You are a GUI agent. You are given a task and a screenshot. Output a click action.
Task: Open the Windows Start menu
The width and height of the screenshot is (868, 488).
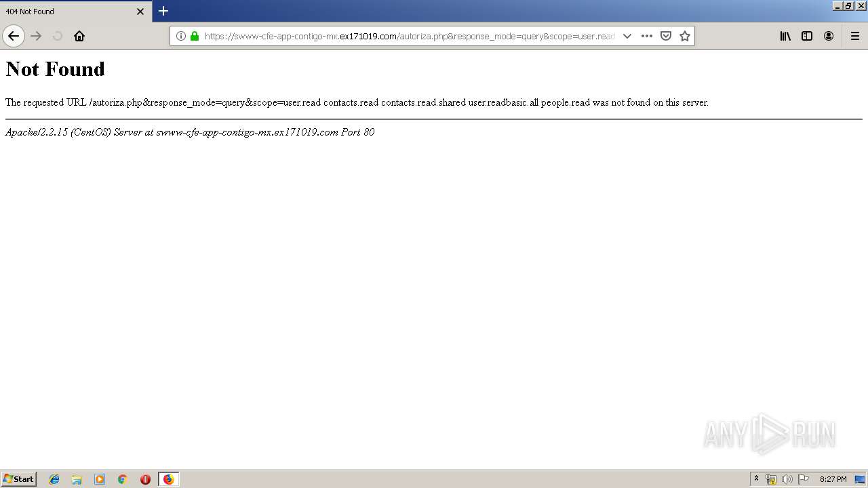pos(18,479)
